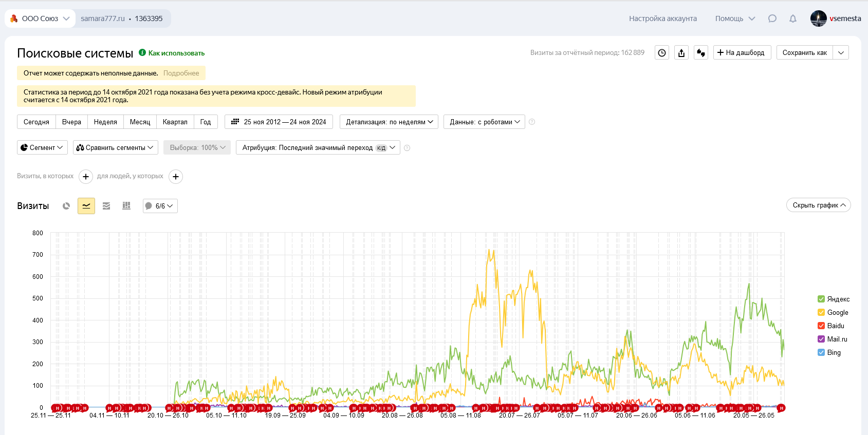The image size is (868, 435).
Task: Expand the Сохранить как arrow dropdown
Action: (x=841, y=52)
